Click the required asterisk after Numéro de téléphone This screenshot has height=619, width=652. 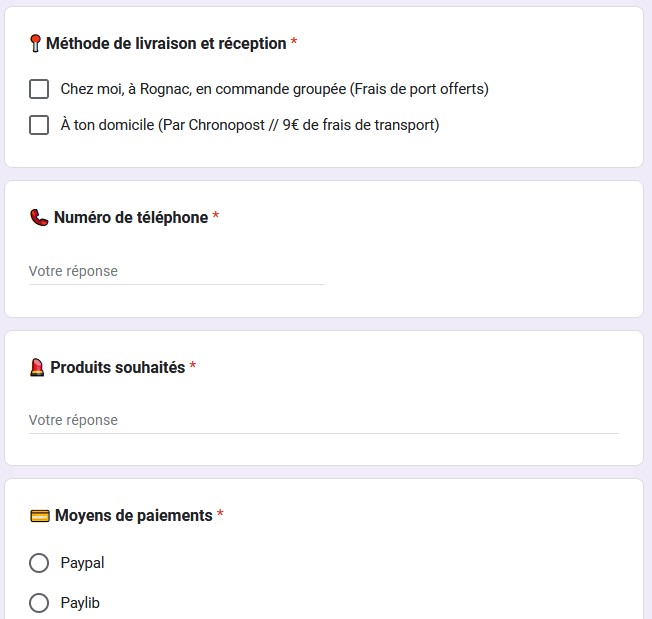216,217
